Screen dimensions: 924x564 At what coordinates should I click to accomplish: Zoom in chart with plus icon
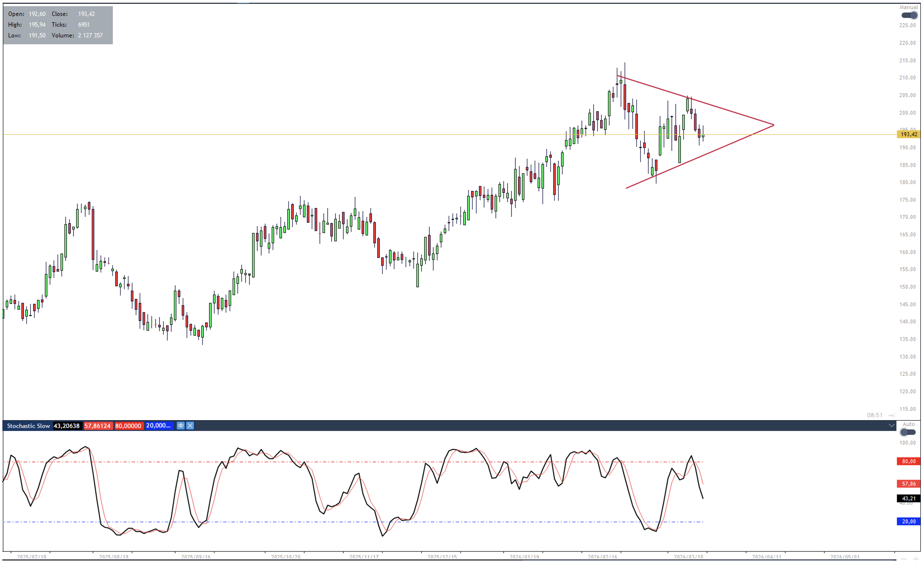point(916,559)
